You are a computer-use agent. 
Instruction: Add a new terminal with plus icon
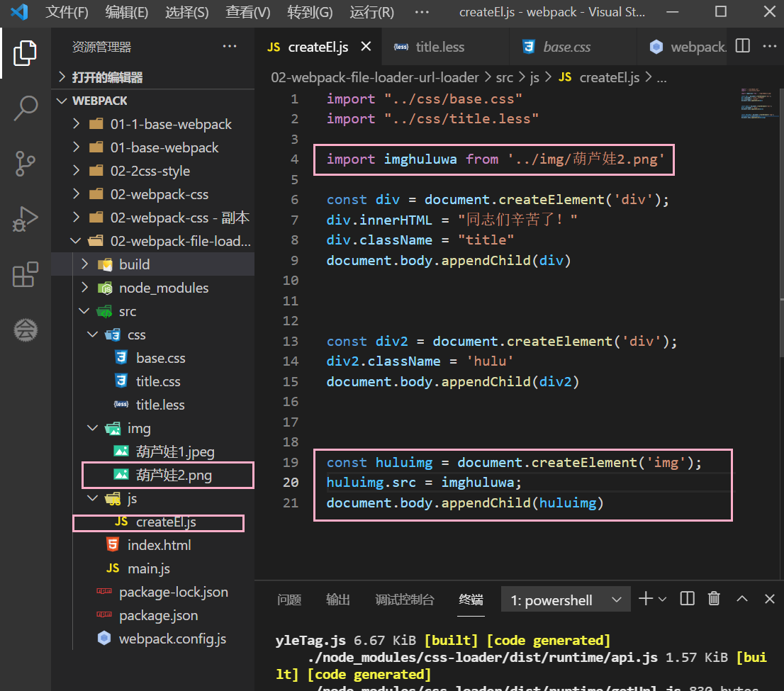coord(645,599)
